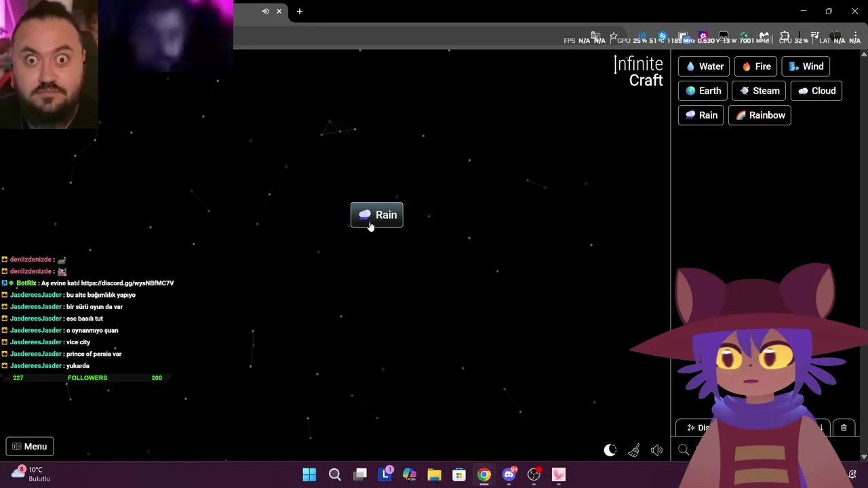
Task: Open the Windows Start menu
Action: (309, 474)
